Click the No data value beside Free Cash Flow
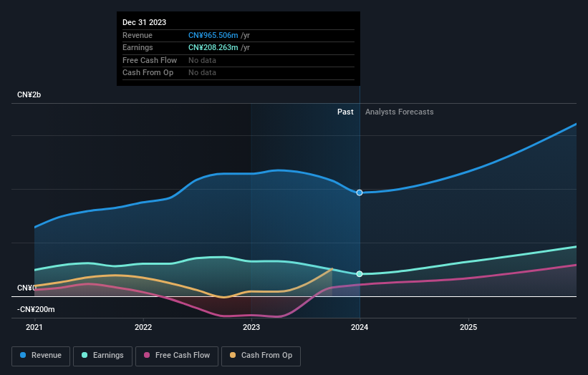The width and height of the screenshot is (588, 375). point(202,60)
